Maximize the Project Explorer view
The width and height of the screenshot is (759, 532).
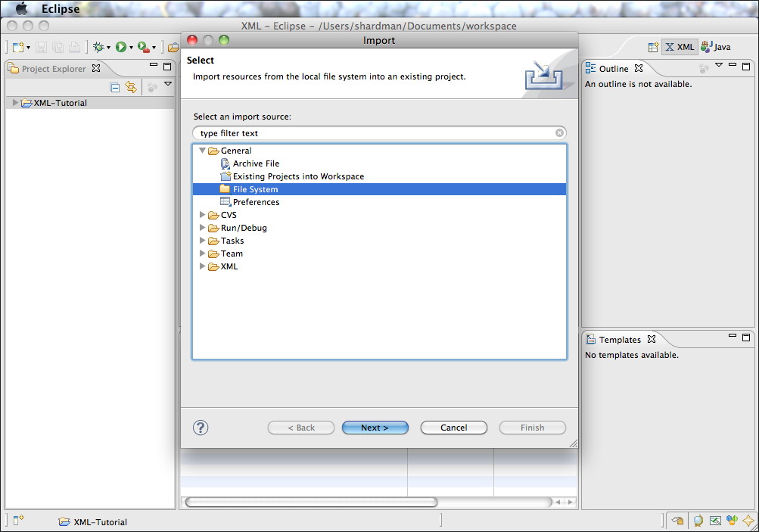point(167,67)
